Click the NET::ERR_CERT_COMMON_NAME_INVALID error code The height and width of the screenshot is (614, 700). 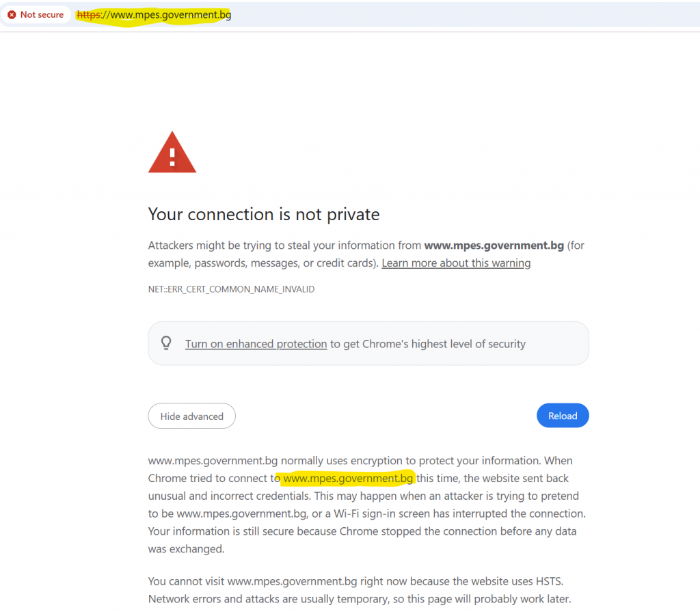(231, 289)
